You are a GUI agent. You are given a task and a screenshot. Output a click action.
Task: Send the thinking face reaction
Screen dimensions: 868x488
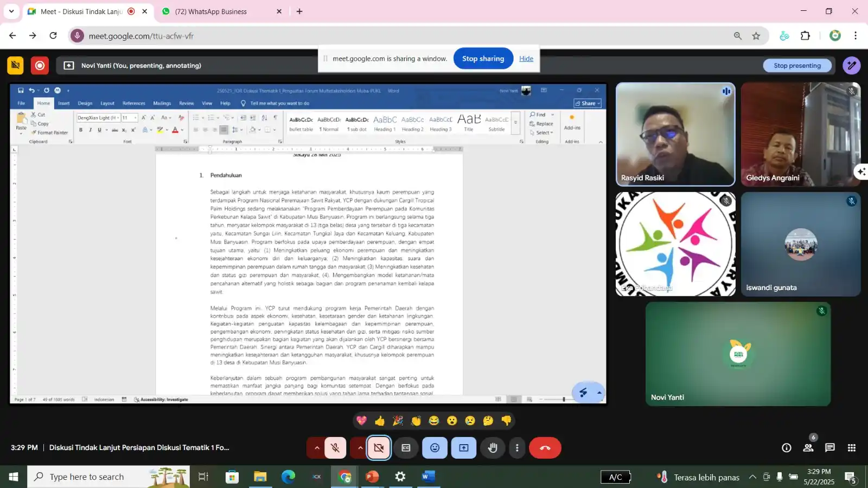488,420
